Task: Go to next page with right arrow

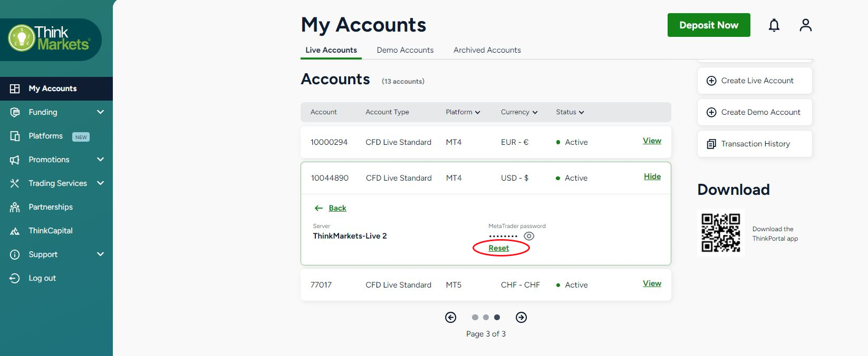Action: 521,317
